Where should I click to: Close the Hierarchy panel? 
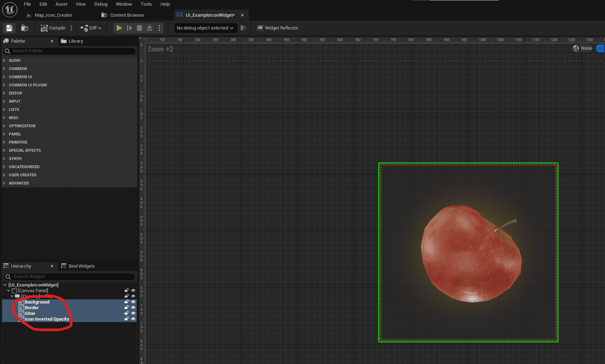[x=52, y=266]
